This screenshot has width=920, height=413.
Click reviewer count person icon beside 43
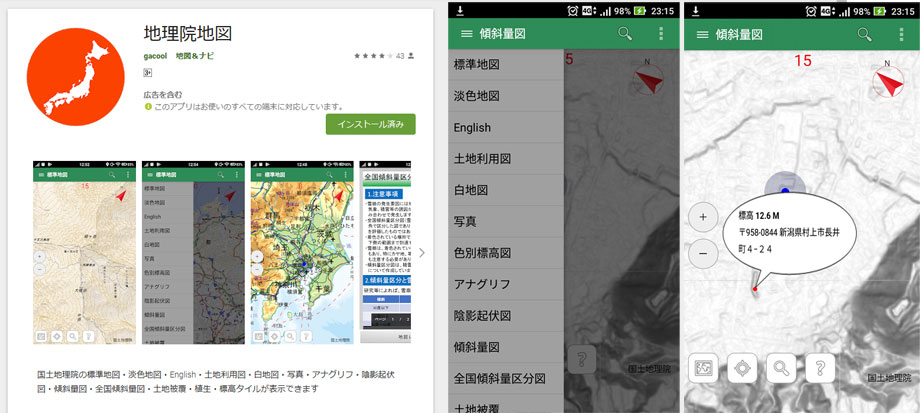pos(411,56)
